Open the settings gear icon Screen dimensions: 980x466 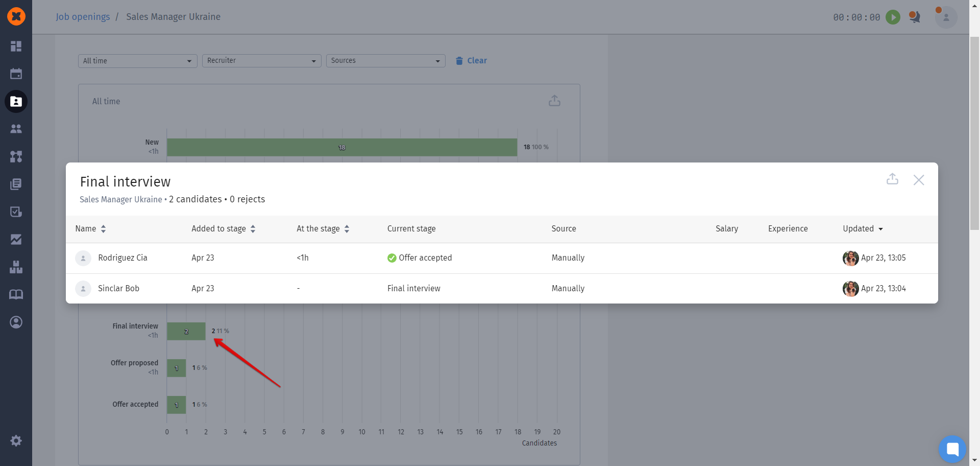pyautogui.click(x=16, y=440)
